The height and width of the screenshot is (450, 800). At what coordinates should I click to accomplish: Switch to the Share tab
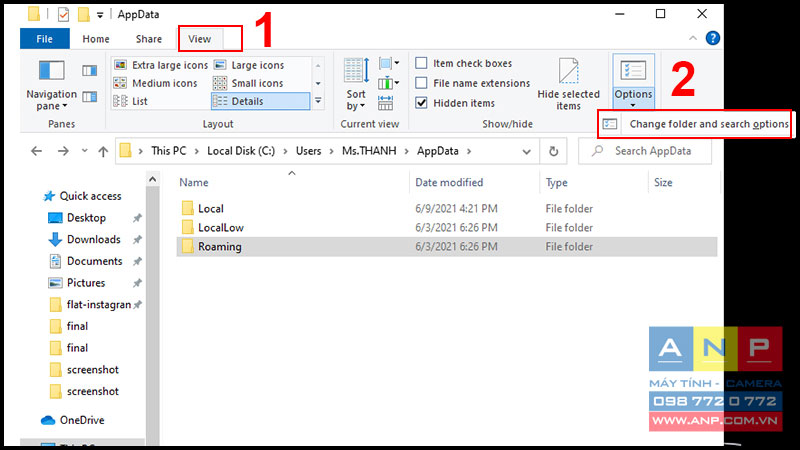[x=149, y=39]
